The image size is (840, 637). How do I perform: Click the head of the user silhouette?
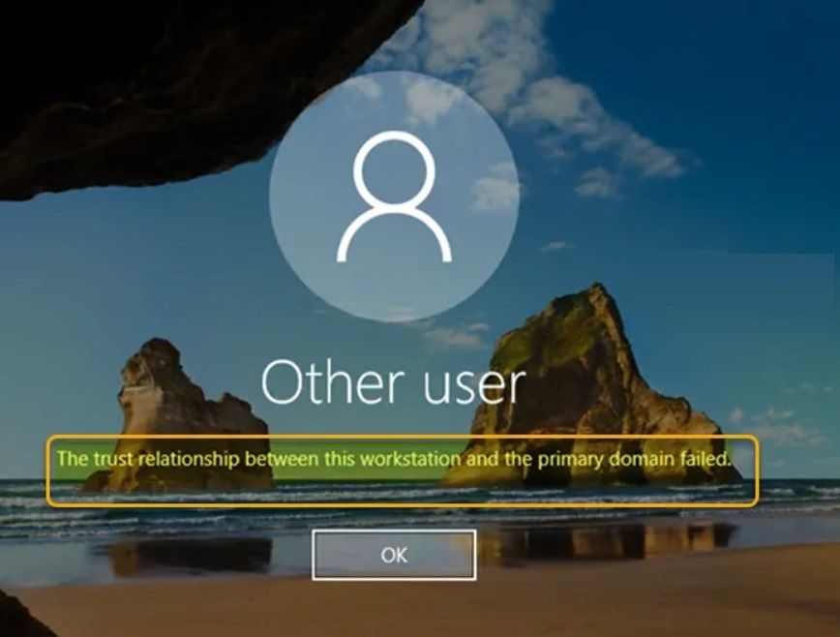[x=393, y=167]
